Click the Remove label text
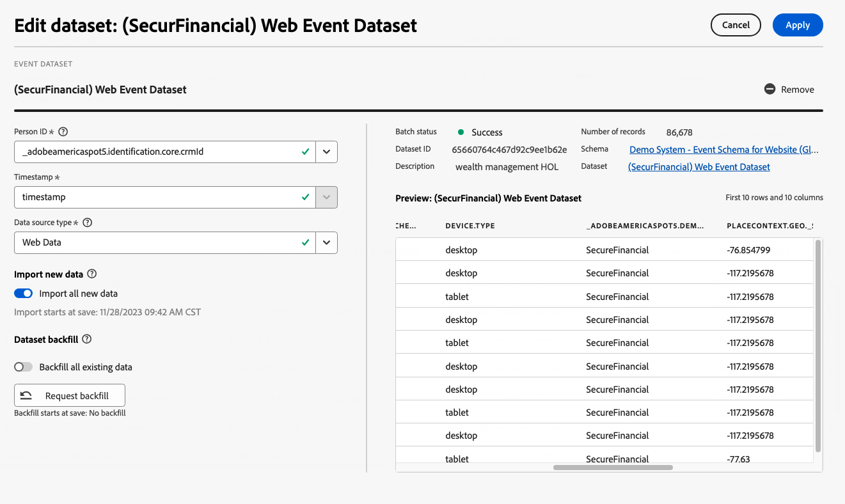This screenshot has height=504, width=845. pyautogui.click(x=798, y=90)
